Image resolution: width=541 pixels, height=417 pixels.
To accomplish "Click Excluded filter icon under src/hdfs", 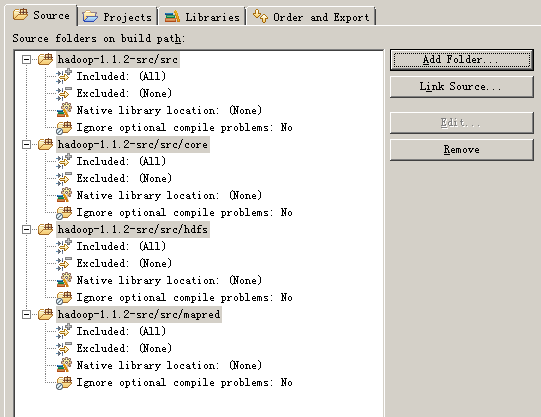I will 64,264.
